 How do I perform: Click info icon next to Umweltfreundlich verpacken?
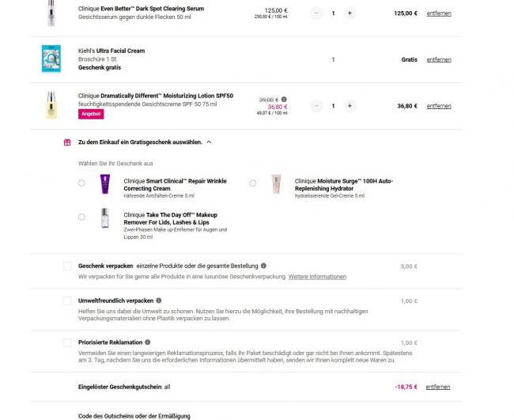click(x=159, y=301)
